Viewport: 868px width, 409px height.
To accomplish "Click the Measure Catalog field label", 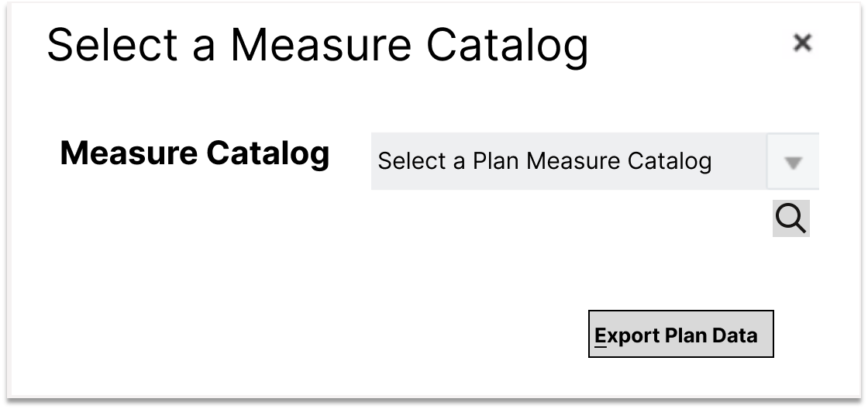I will 195,153.
